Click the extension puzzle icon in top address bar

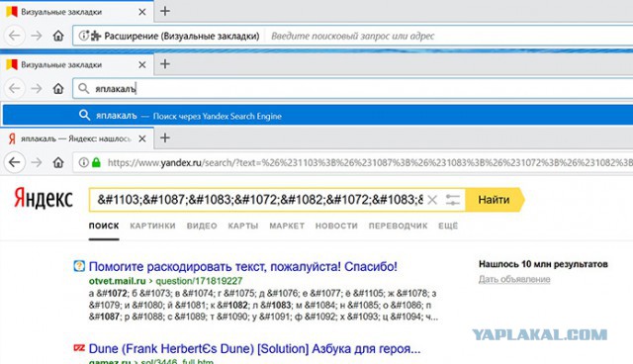(96, 36)
